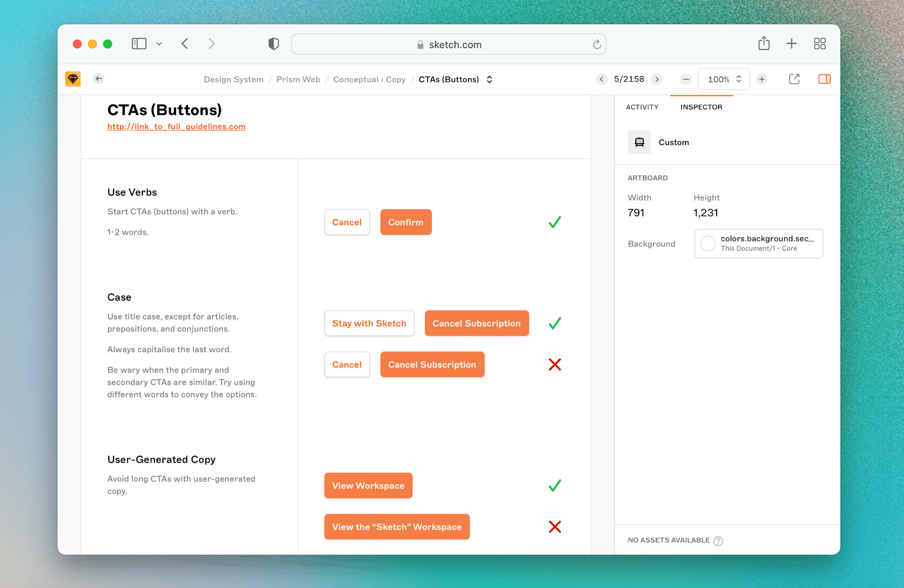Viewport: 904px width, 588px height.
Task: Open the Sketch app home icon
Action: (x=73, y=79)
